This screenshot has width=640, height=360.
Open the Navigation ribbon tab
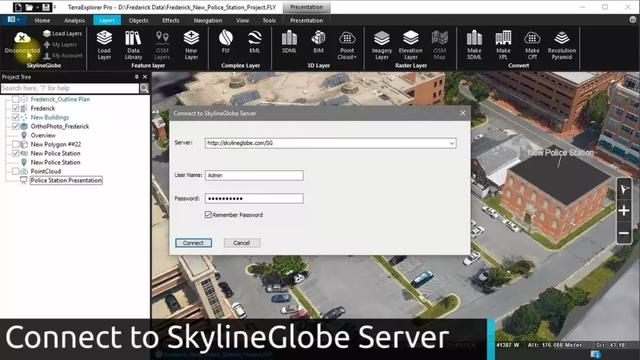click(x=208, y=20)
